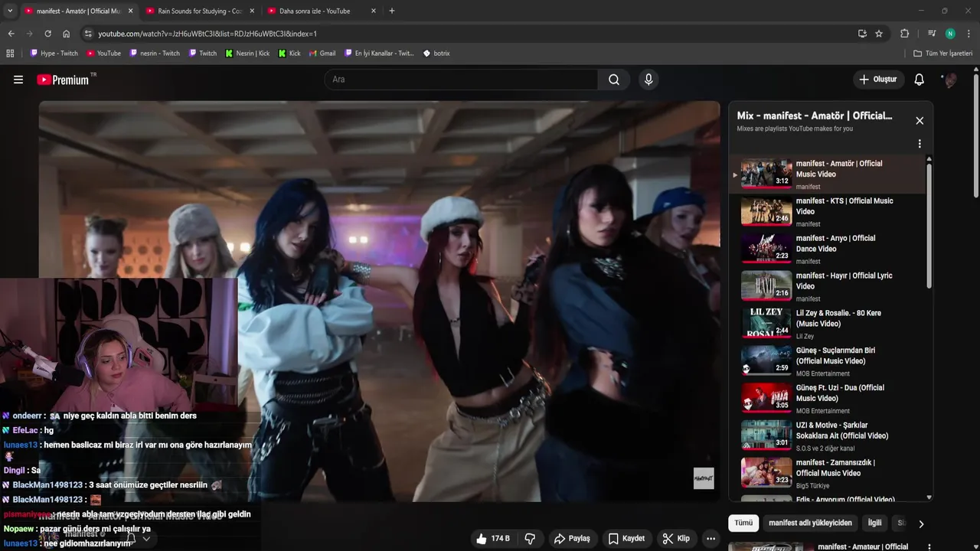This screenshot has height=551, width=980.
Task: Select manifest adlı yükleyiciden chip
Action: pos(810,523)
